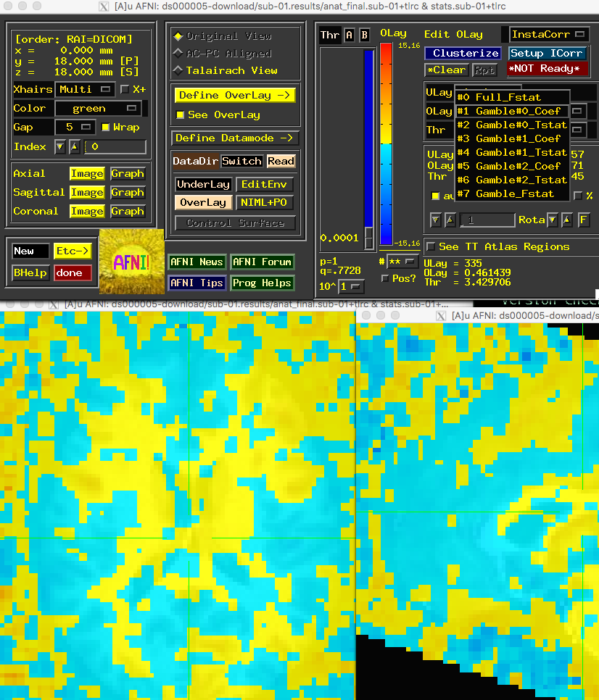The height and width of the screenshot is (700, 599).
Task: Expand the Define Datamode panel
Action: [235, 138]
